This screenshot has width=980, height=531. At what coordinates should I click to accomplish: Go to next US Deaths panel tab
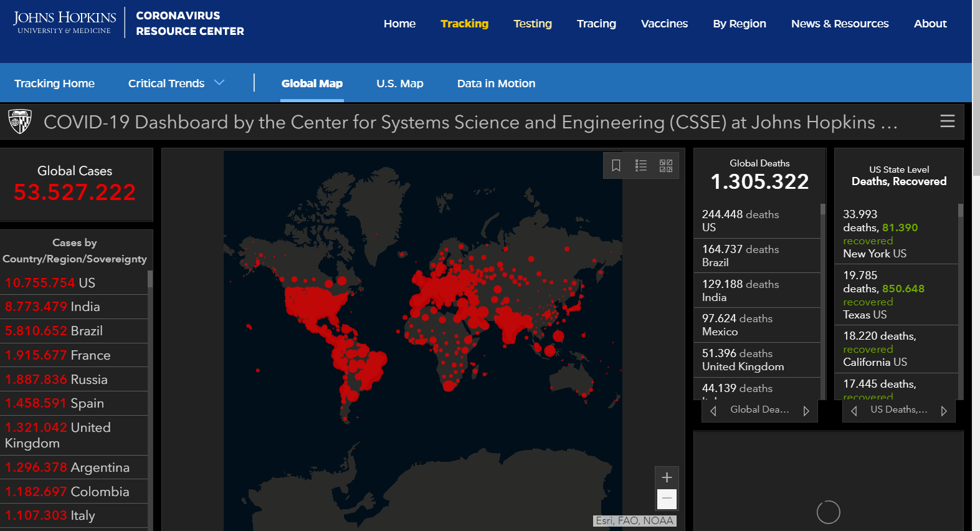click(x=944, y=411)
